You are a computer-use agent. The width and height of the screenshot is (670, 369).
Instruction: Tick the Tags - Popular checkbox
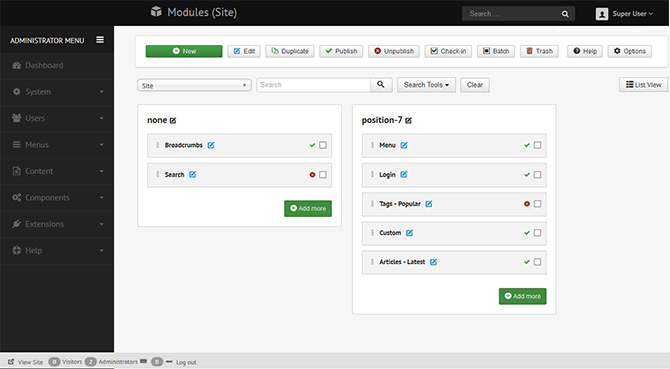tap(538, 204)
